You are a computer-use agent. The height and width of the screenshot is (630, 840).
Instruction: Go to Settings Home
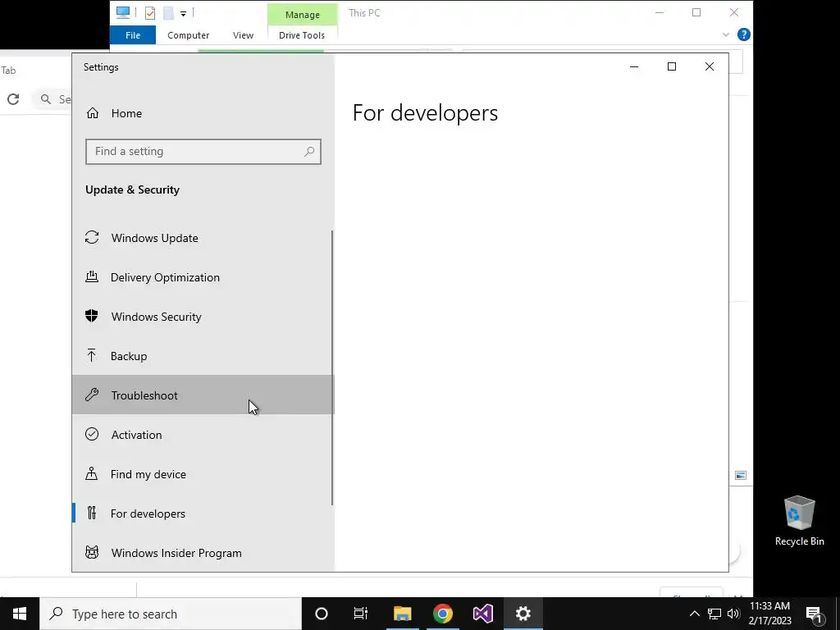click(203, 113)
